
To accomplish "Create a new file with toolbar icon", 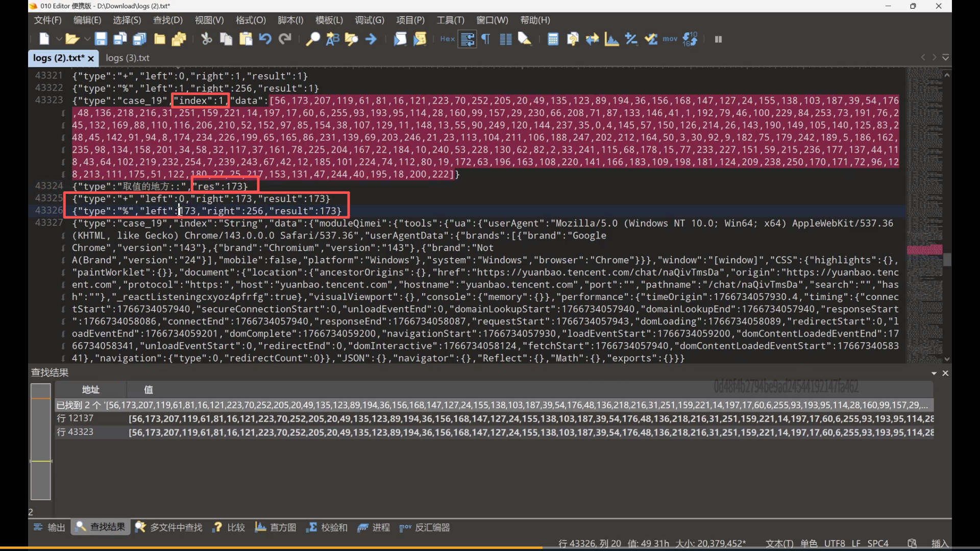I will pyautogui.click(x=44, y=39).
